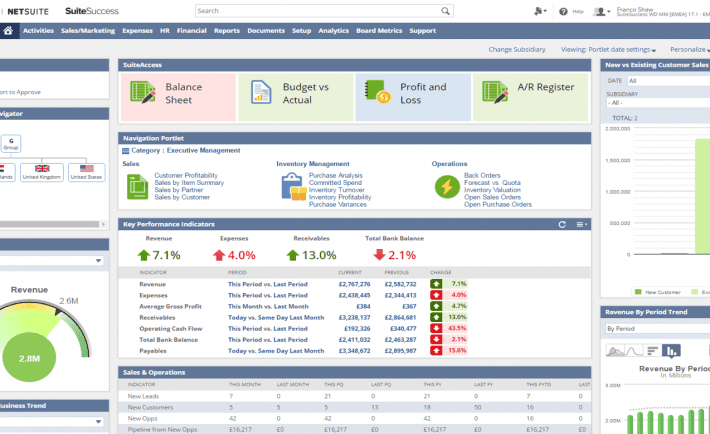Click the Change Subsidiary link
The width and height of the screenshot is (710, 434).
pyautogui.click(x=517, y=49)
